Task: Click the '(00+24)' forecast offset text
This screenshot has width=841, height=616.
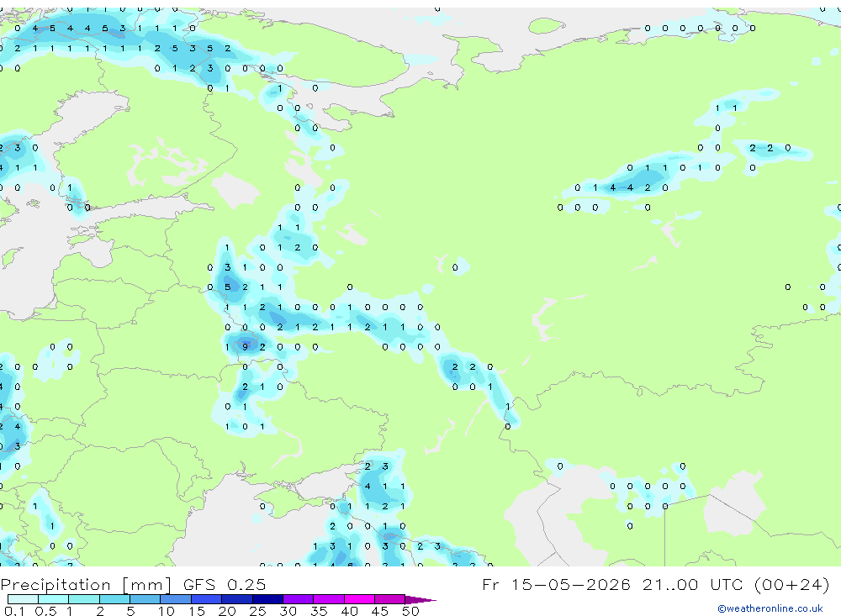Action: 791,584
